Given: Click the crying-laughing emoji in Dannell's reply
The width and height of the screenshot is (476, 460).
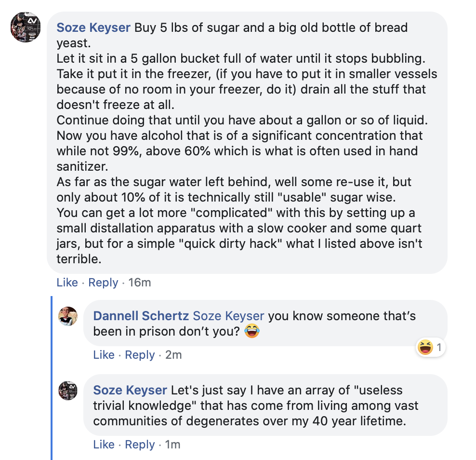Looking at the screenshot, I should pyautogui.click(x=251, y=331).
